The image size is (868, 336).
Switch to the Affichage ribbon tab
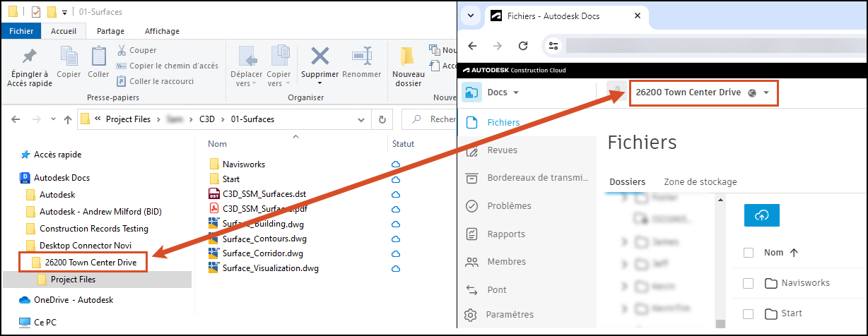pos(162,31)
